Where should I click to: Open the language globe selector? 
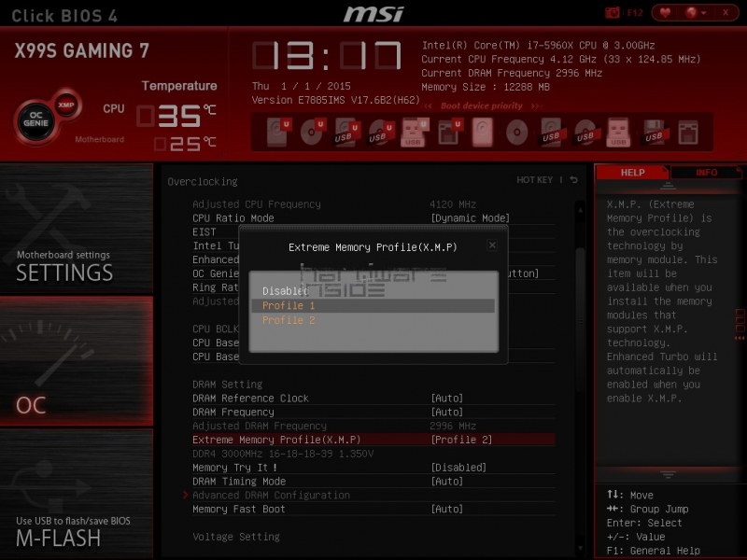click(x=695, y=13)
